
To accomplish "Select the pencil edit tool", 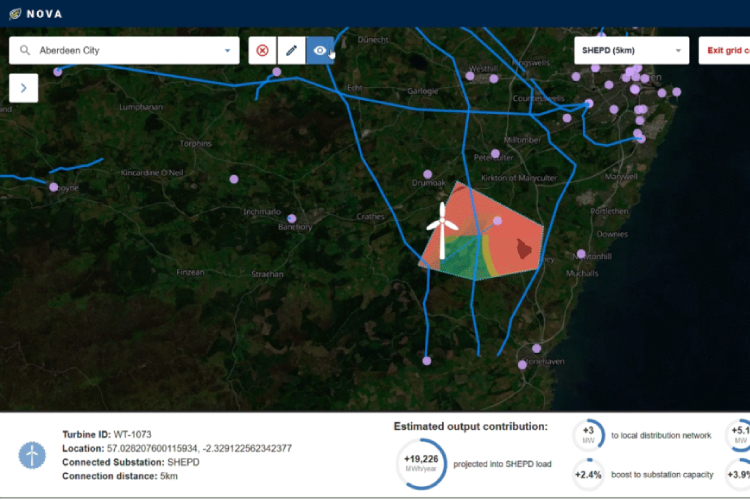I will coord(291,51).
